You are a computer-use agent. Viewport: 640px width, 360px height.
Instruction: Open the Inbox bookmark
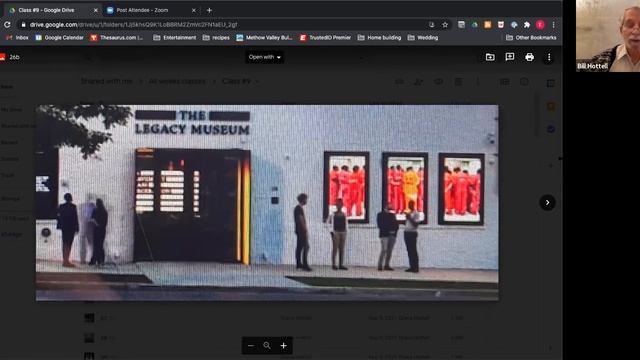tap(17, 38)
